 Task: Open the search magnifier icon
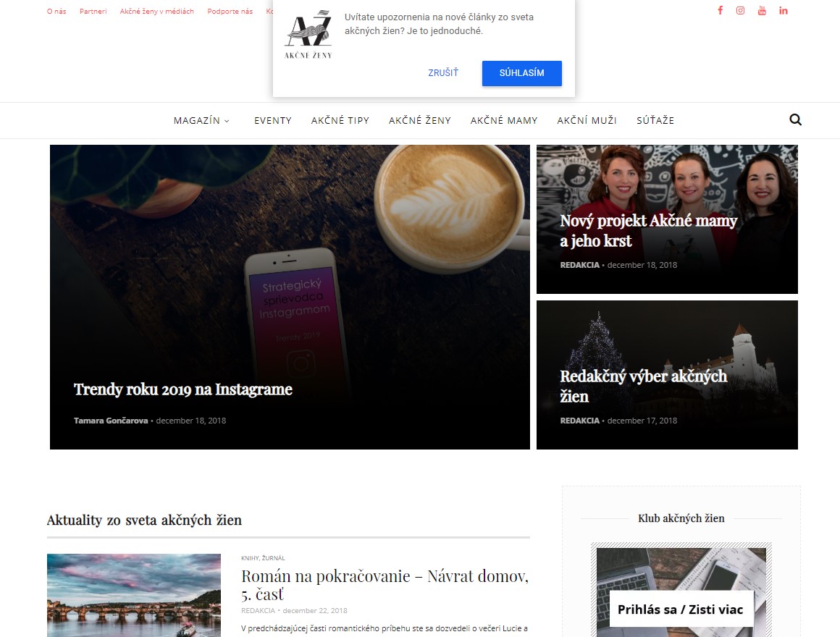796,120
